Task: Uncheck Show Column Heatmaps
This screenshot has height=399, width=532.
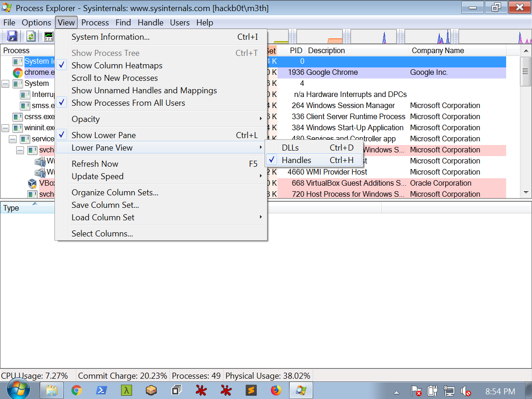Action: click(161, 66)
